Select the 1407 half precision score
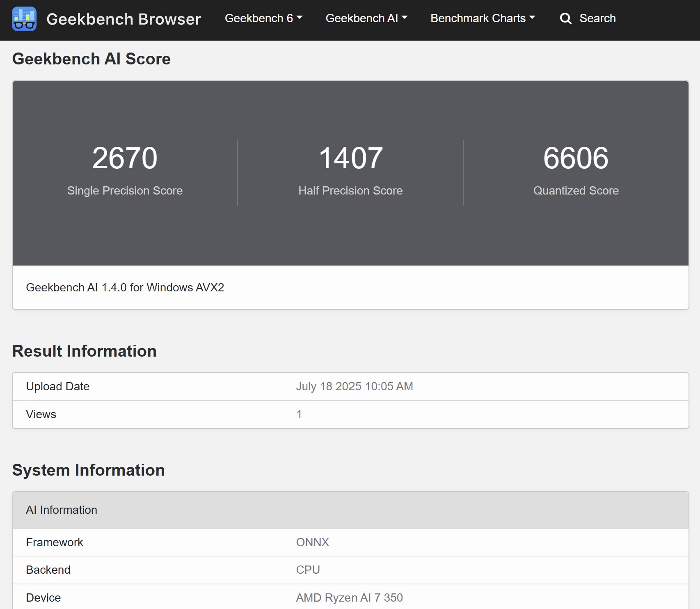Screen dimensions: 700x609 [x=351, y=158]
